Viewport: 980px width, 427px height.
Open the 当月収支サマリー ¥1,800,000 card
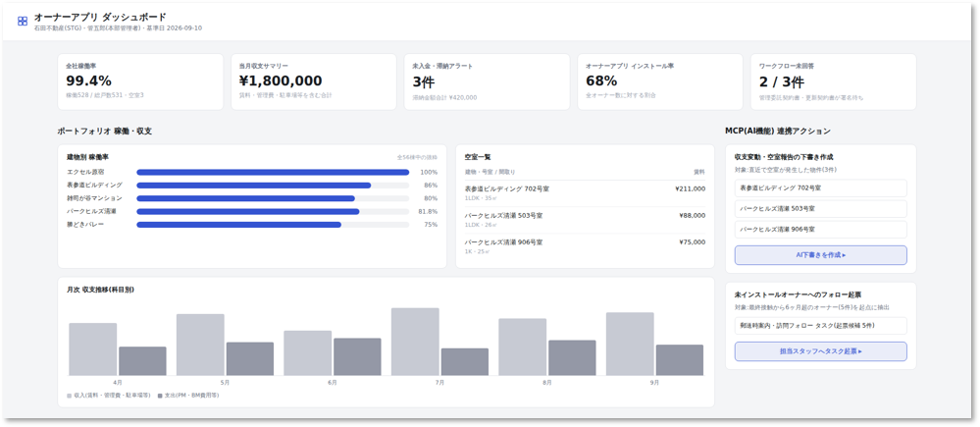(x=314, y=81)
